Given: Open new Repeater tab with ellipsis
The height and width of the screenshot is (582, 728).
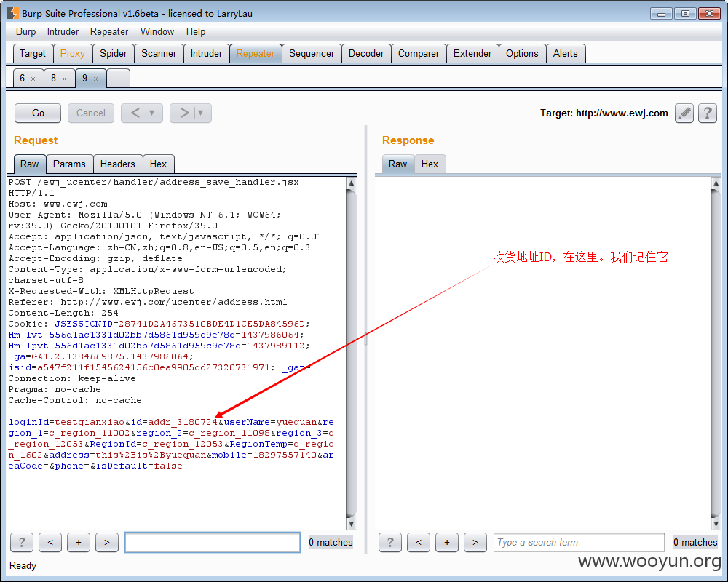Looking at the screenshot, I should [118, 79].
